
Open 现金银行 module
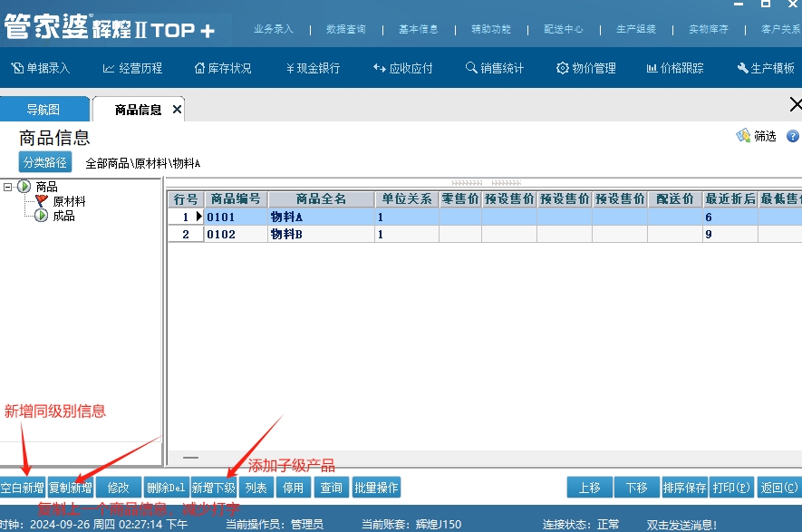pyautogui.click(x=313, y=68)
